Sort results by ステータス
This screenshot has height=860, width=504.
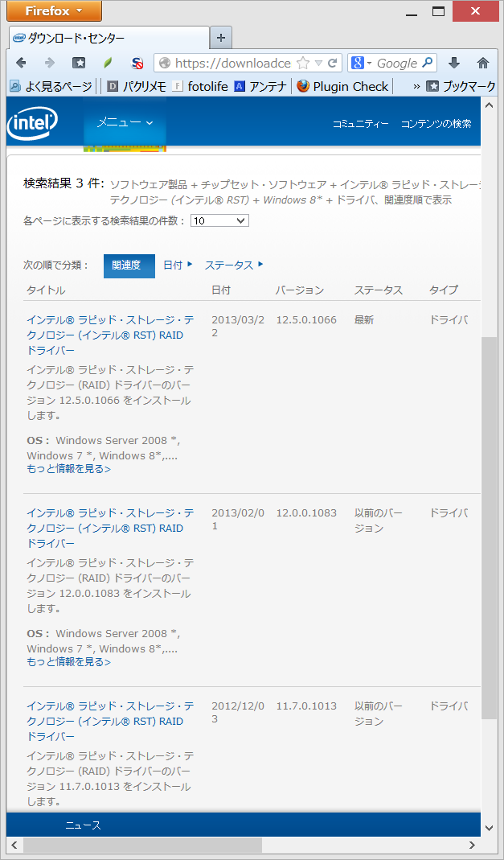[234, 265]
